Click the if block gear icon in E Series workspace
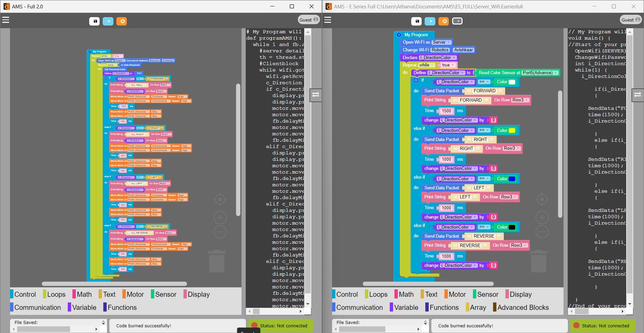Image resolution: width=644 pixels, height=333 pixels. [416, 81]
